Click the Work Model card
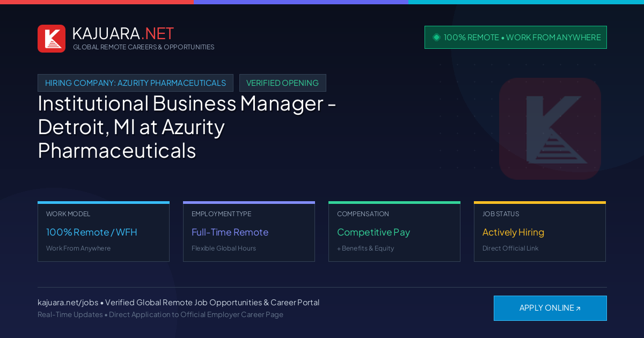This screenshot has width=644, height=338. 104,232
